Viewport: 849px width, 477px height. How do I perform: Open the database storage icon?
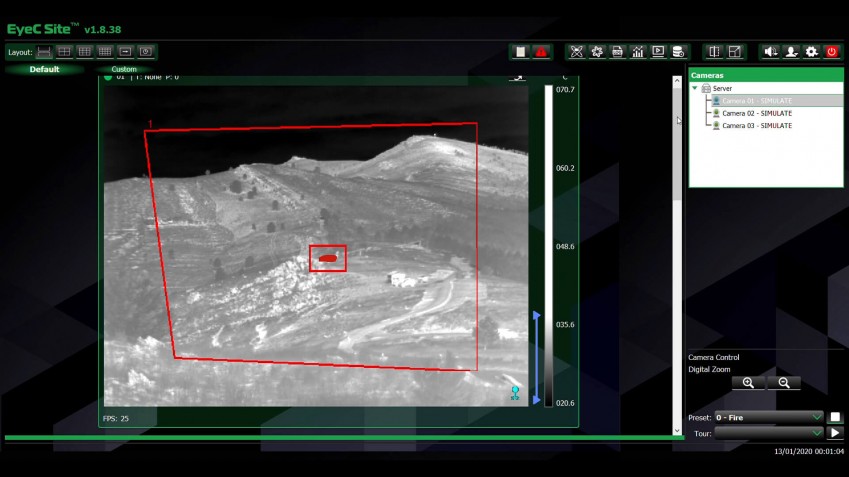(678, 52)
